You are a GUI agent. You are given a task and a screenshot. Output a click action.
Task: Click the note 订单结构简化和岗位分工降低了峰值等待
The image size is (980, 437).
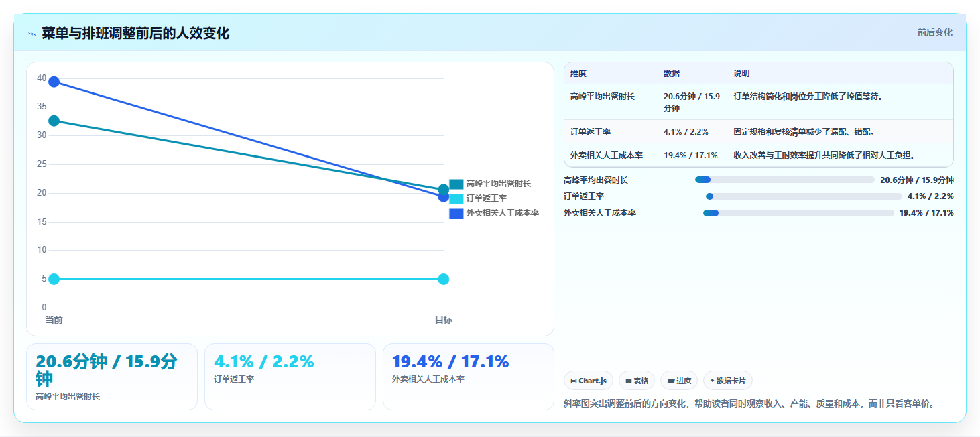pos(809,97)
